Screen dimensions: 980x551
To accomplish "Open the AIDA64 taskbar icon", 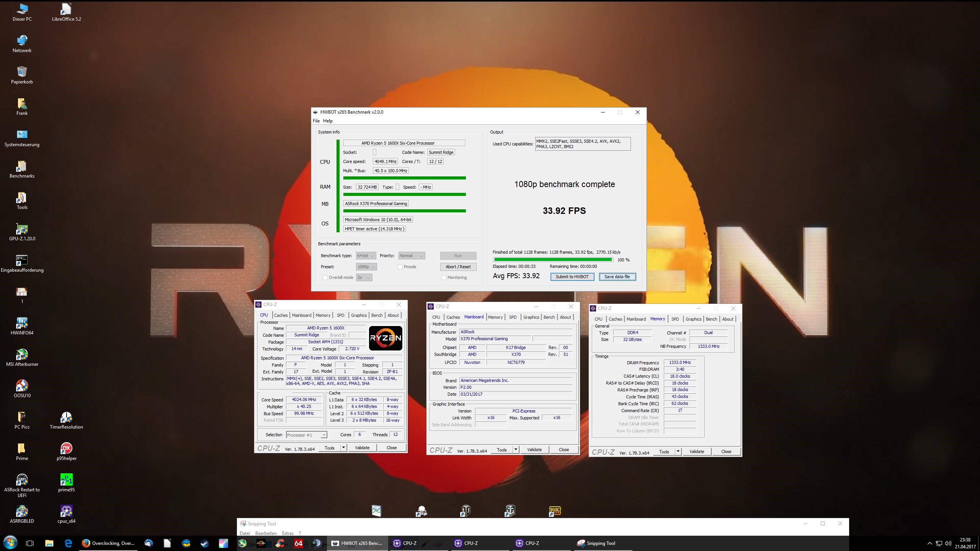I will (x=299, y=543).
